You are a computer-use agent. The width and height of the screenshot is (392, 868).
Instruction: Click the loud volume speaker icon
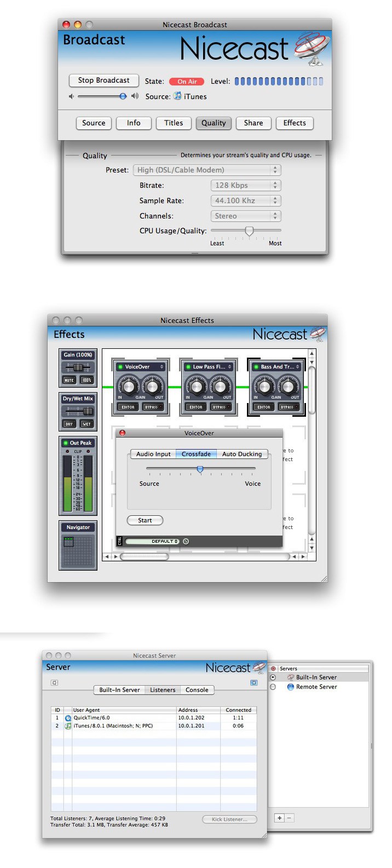135,96
